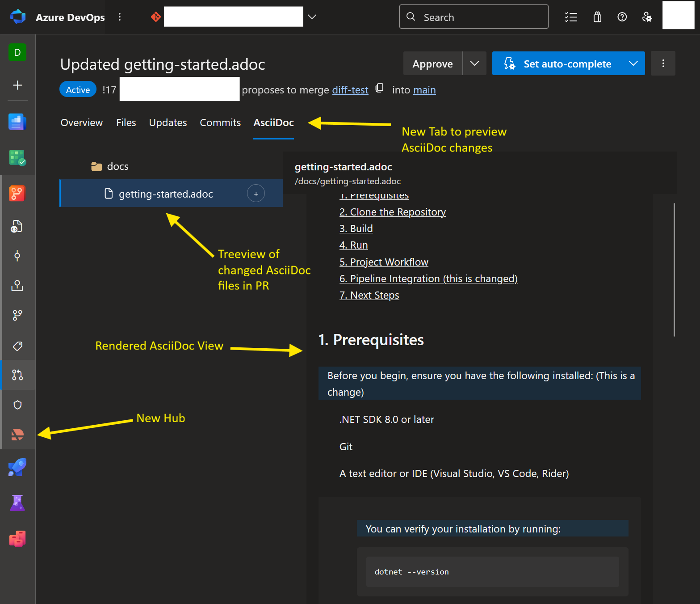The image size is (700, 604).
Task: Select the AsciiDoc tab
Action: [x=273, y=122]
